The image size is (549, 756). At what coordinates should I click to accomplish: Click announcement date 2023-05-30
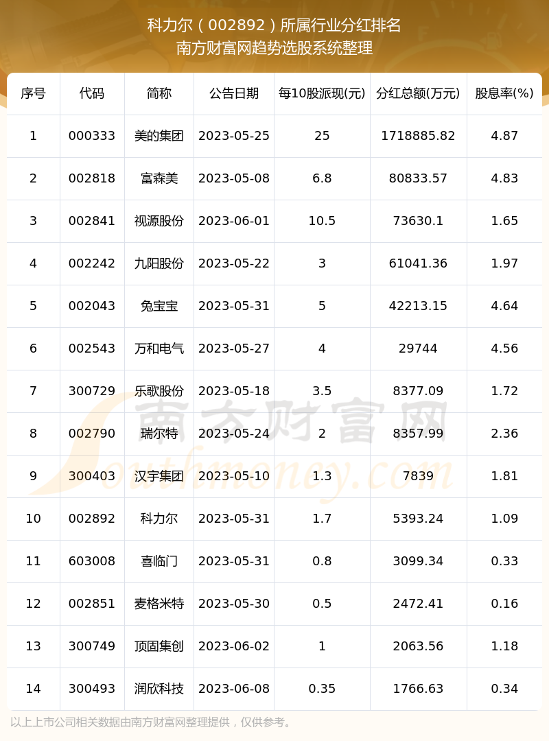coord(234,604)
